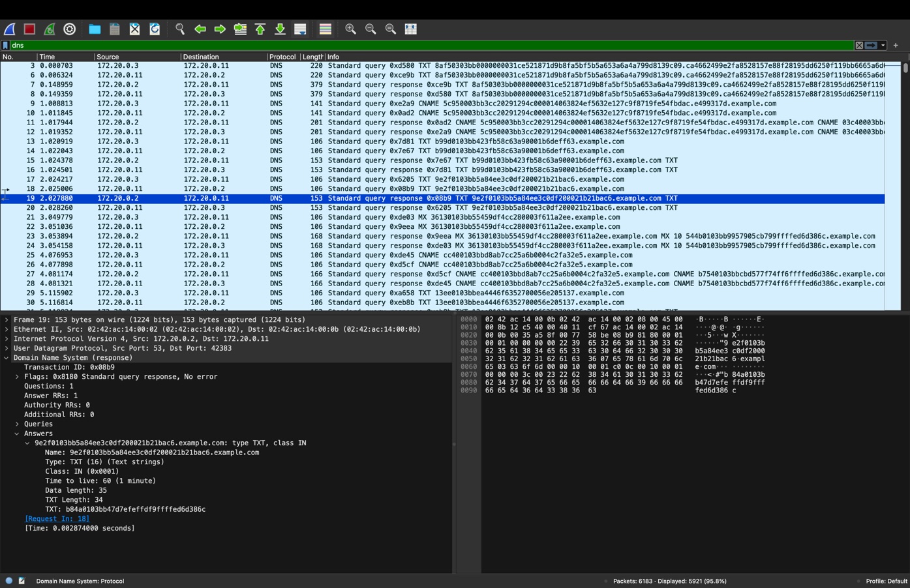Zoom in on packet text
The width and height of the screenshot is (910, 588).
[x=350, y=29]
